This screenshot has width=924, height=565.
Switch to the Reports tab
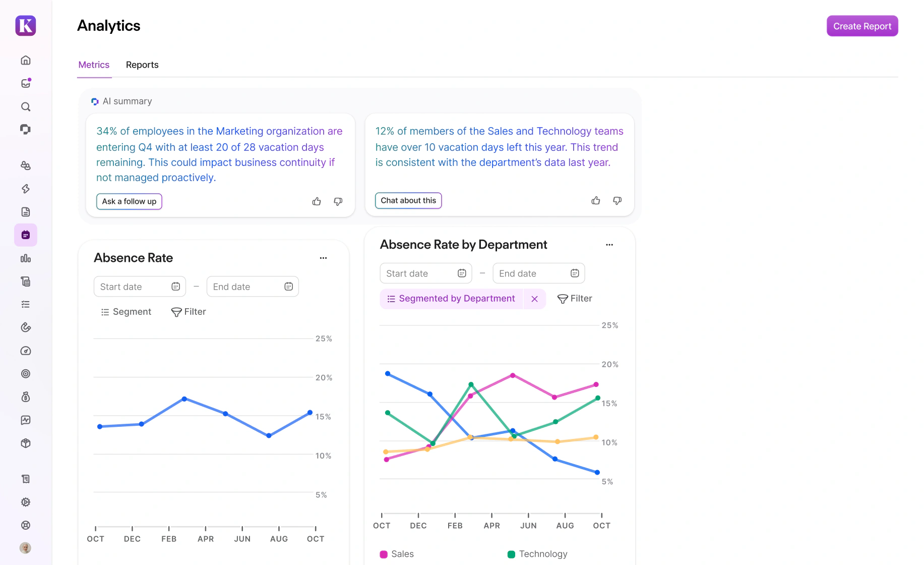(x=142, y=65)
